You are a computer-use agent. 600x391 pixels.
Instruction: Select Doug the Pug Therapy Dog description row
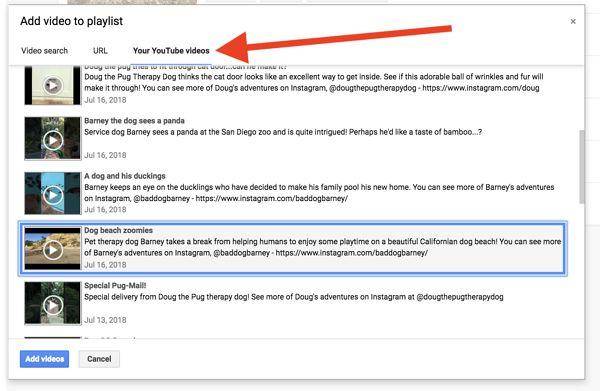314,82
